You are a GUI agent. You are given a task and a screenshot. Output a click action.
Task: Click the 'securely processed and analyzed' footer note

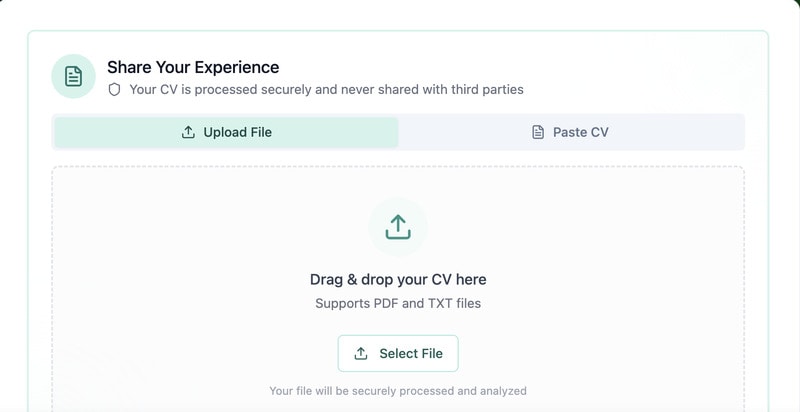click(x=398, y=391)
